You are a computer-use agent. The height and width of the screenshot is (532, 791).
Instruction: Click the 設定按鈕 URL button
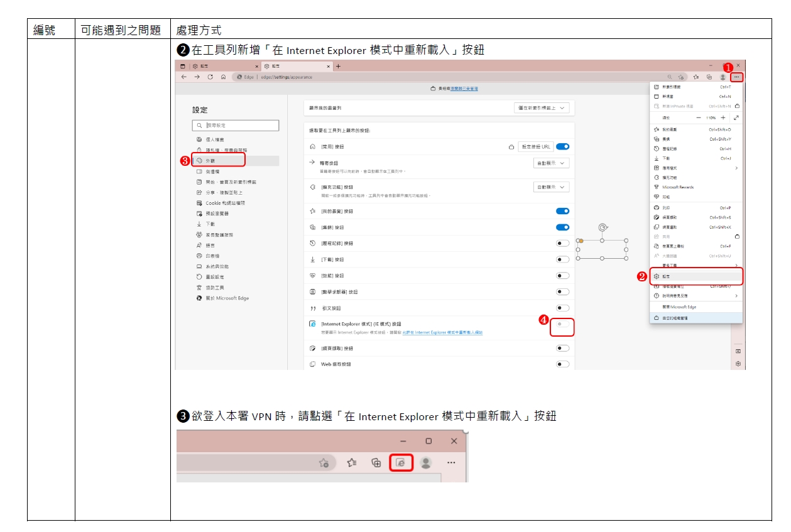[x=535, y=146]
